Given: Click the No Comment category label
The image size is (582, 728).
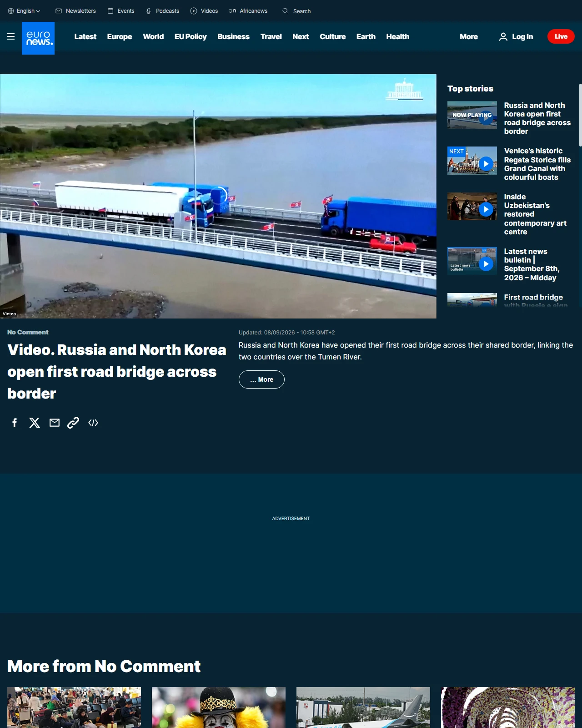Looking at the screenshot, I should [28, 332].
